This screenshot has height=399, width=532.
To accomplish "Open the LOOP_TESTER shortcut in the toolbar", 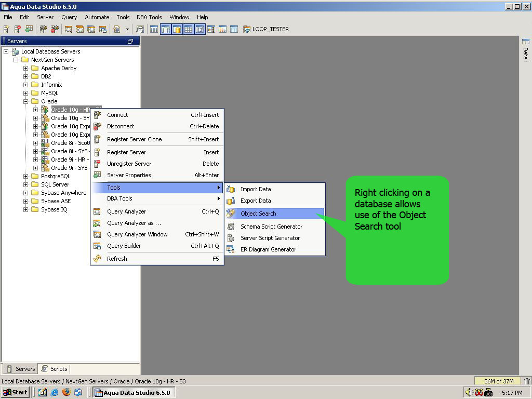I will pos(266,29).
